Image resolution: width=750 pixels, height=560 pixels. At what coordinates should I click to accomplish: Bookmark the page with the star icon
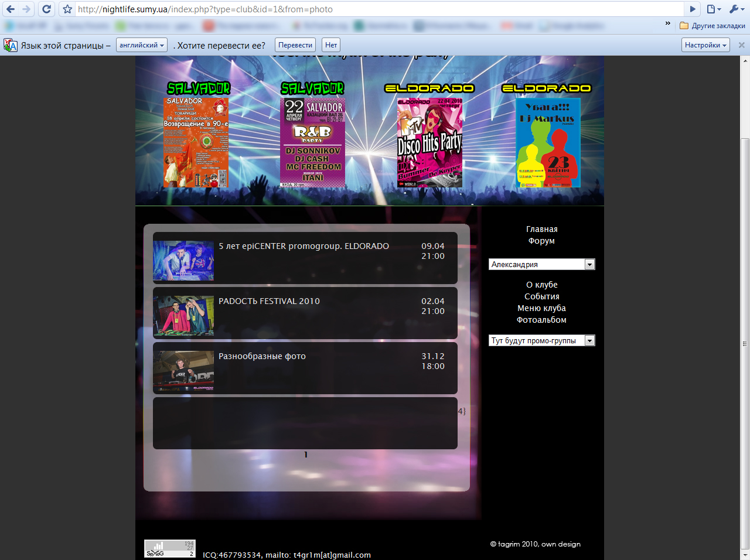point(67,9)
